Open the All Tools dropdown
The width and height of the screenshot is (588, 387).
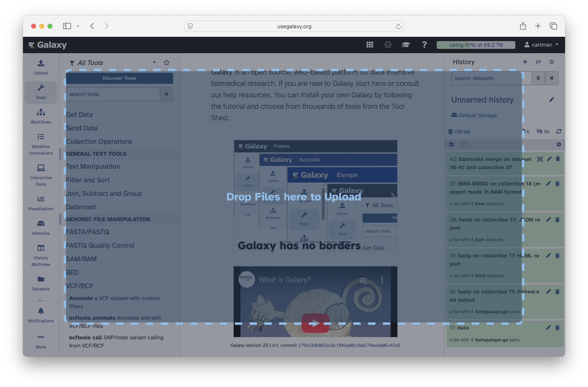(154, 62)
